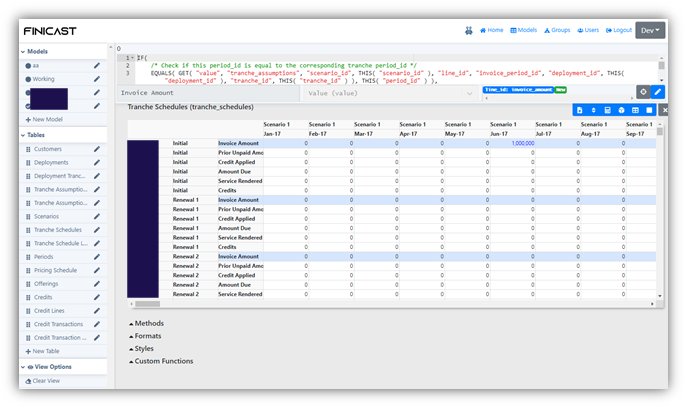This screenshot has height=409, width=688.
Task: Open the Credits table
Action: [43, 297]
